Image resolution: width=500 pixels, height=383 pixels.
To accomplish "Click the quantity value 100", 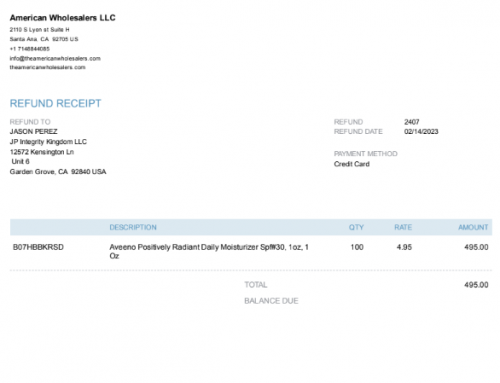I will [x=357, y=247].
